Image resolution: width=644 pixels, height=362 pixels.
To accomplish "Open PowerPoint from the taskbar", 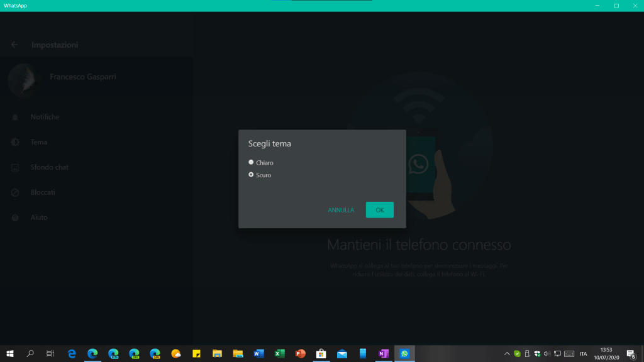I will point(300,354).
